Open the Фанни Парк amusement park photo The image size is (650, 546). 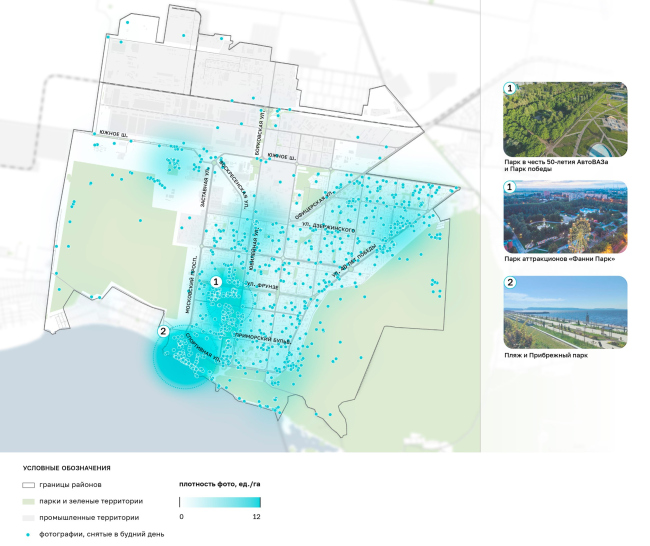pyautogui.click(x=565, y=216)
